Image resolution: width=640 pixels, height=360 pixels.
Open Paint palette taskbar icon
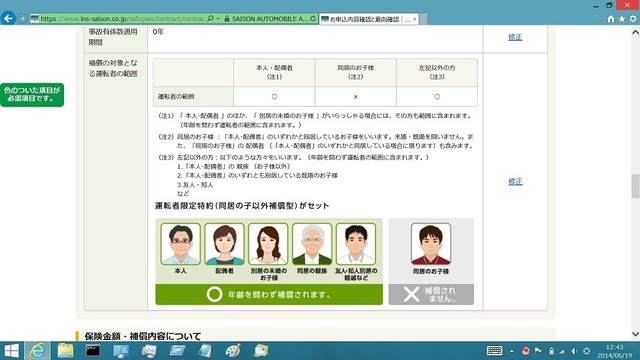[x=233, y=351]
